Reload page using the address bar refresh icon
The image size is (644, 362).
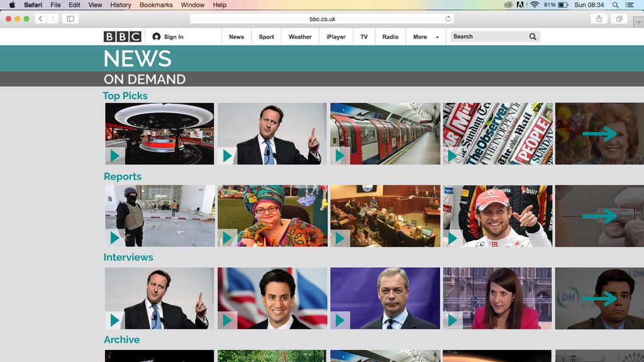(x=448, y=19)
